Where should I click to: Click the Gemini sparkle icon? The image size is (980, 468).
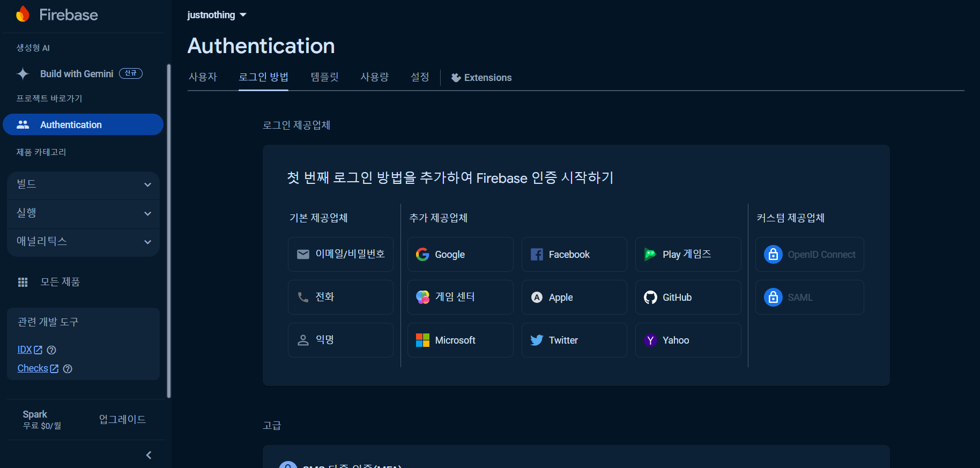23,74
